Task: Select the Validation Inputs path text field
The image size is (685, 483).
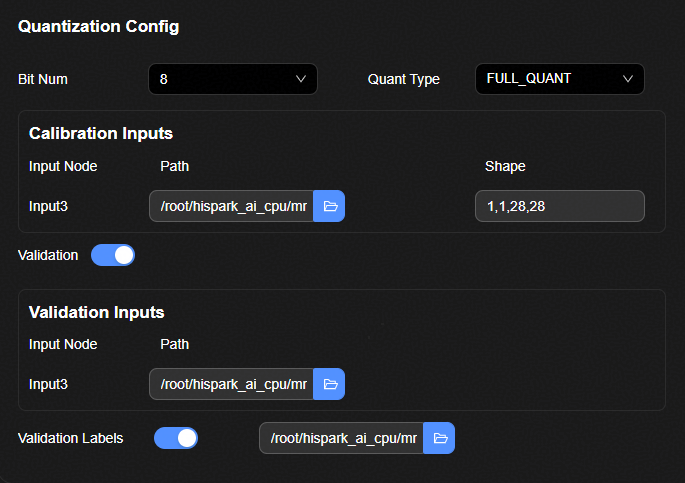Action: coord(232,384)
